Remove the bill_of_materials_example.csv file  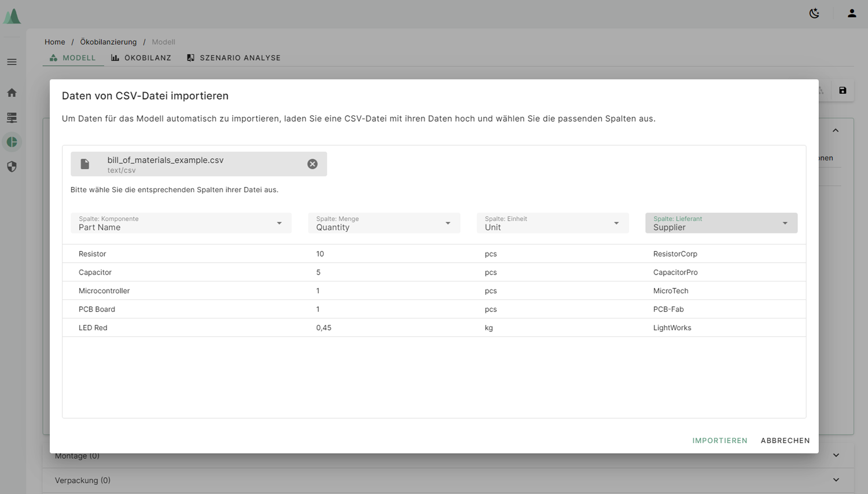(x=312, y=164)
